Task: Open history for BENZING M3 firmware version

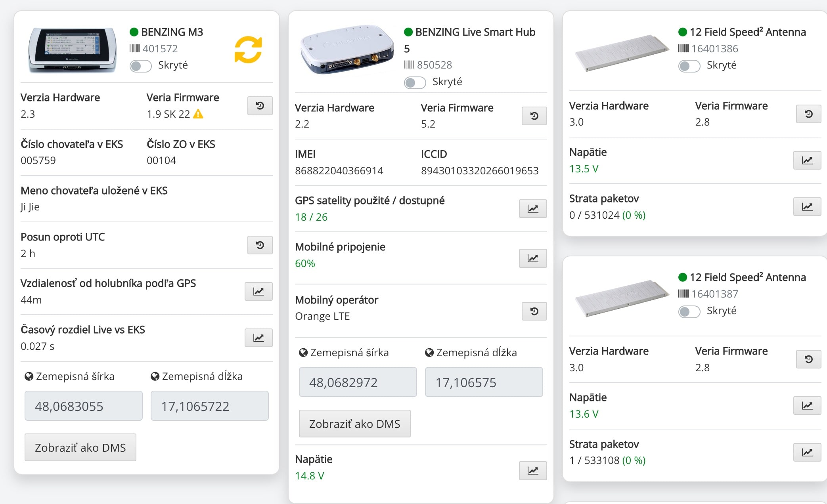Action: point(260,106)
